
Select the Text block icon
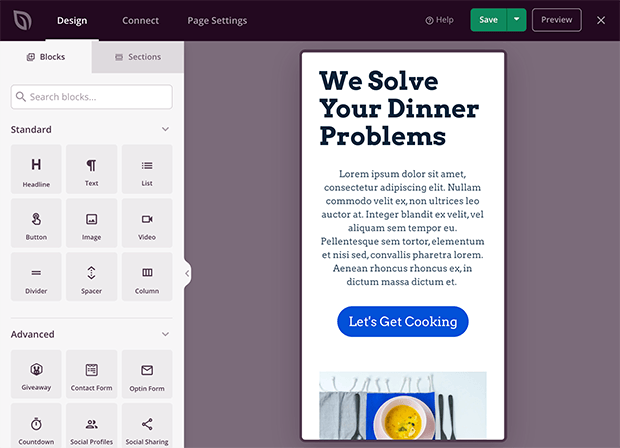(x=91, y=169)
